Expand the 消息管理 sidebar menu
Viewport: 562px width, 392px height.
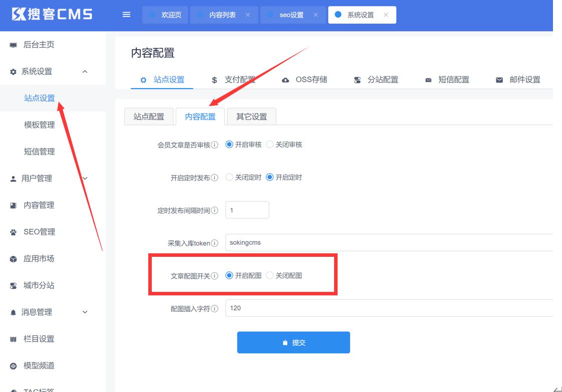coord(85,312)
